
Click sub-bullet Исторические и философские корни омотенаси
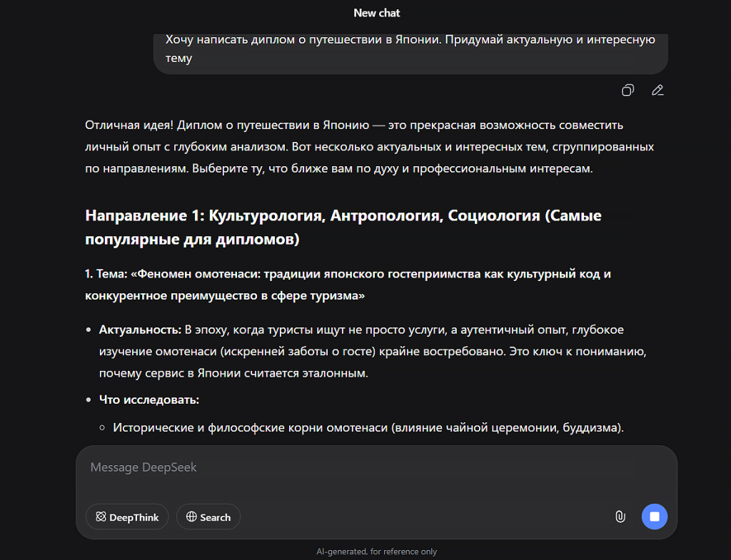pyautogui.click(x=368, y=428)
